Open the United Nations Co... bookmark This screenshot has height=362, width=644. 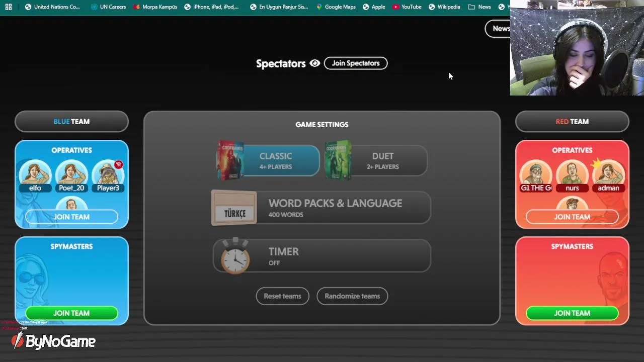[52, 7]
